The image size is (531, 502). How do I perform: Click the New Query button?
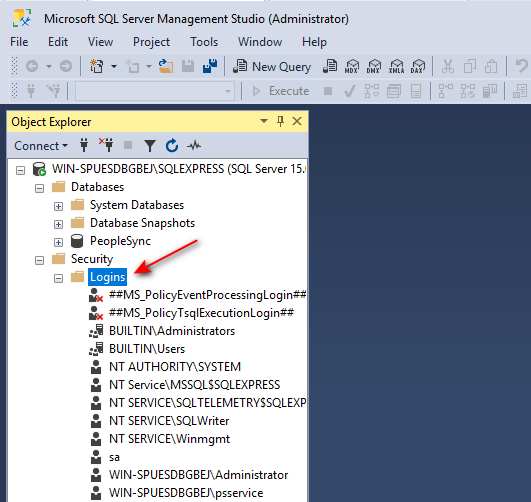pyautogui.click(x=272, y=66)
